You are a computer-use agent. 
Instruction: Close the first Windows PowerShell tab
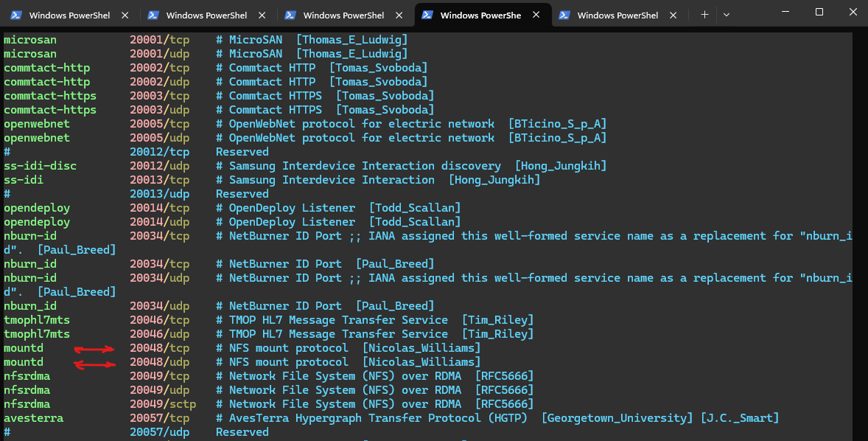click(125, 15)
